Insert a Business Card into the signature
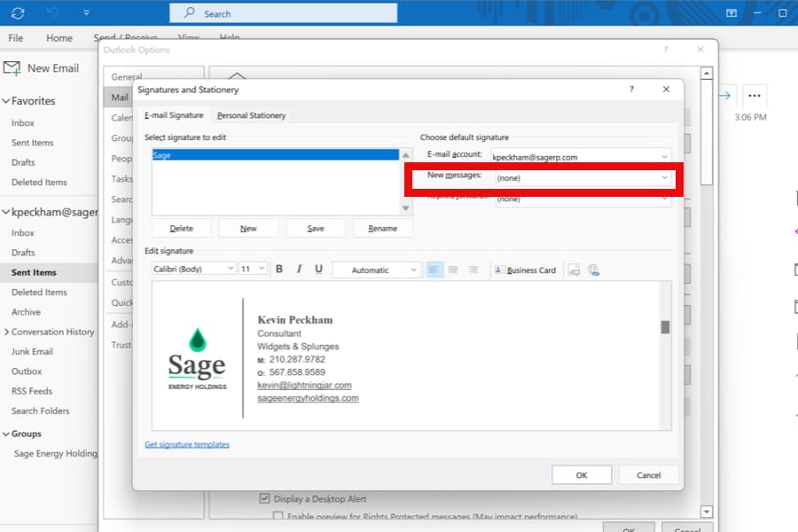Viewport: 798px width, 532px height. point(527,270)
